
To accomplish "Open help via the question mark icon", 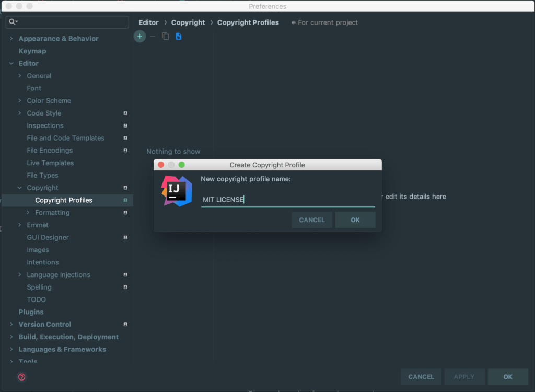I will pyautogui.click(x=21, y=377).
